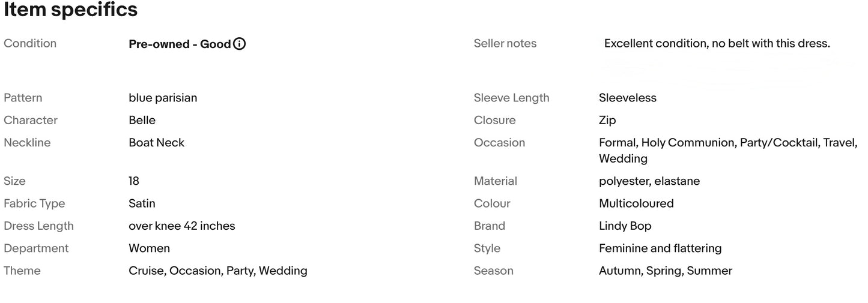
Task: Click the 'polyester, elastane' material value
Action: pyautogui.click(x=649, y=181)
